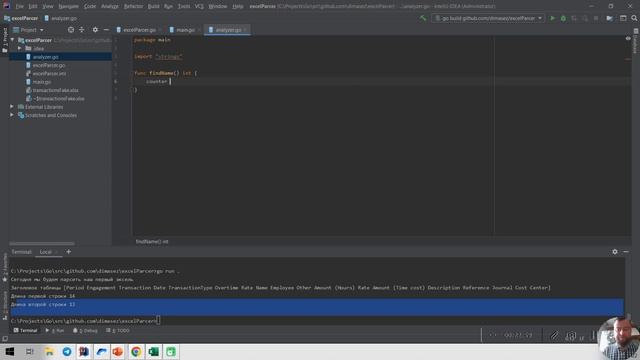Toggle the Structure side tab
The image size is (640, 360).
click(4, 305)
